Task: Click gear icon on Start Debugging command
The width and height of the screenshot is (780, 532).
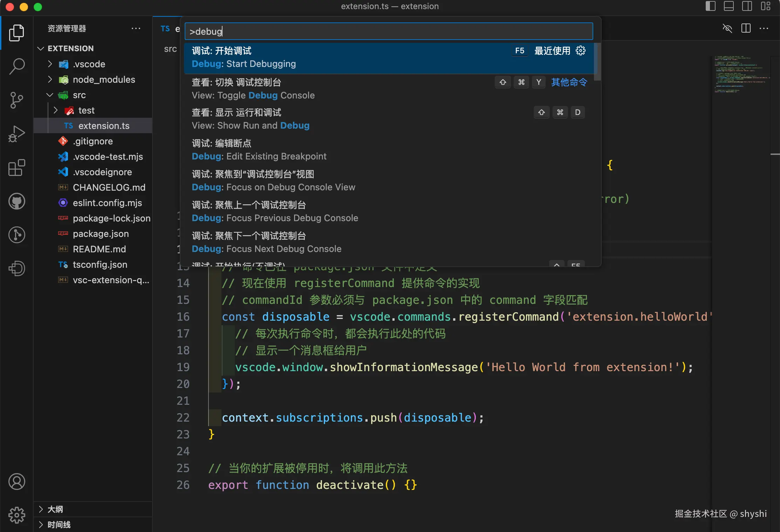Action: click(580, 51)
